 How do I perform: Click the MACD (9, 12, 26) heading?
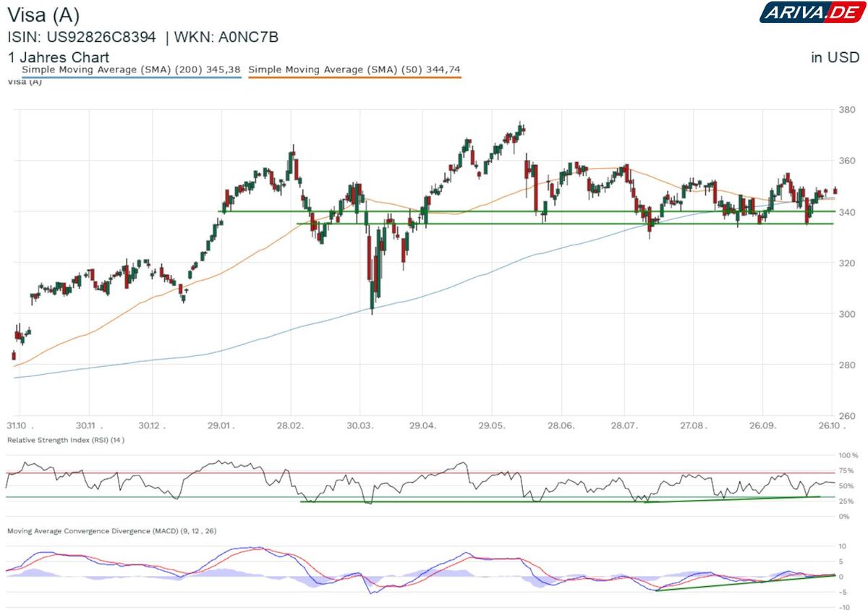(x=111, y=531)
